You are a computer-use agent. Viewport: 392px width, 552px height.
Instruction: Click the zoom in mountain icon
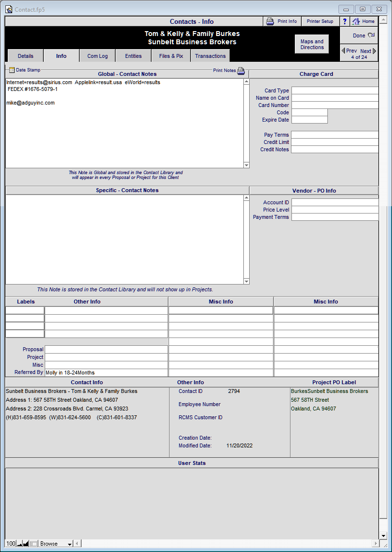coord(26,544)
